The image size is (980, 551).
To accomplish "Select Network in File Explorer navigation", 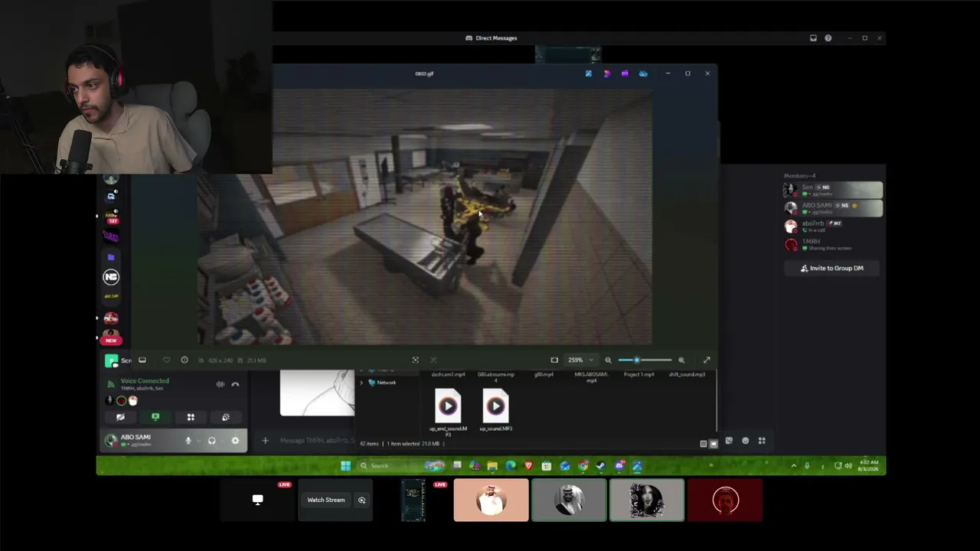I will click(387, 383).
